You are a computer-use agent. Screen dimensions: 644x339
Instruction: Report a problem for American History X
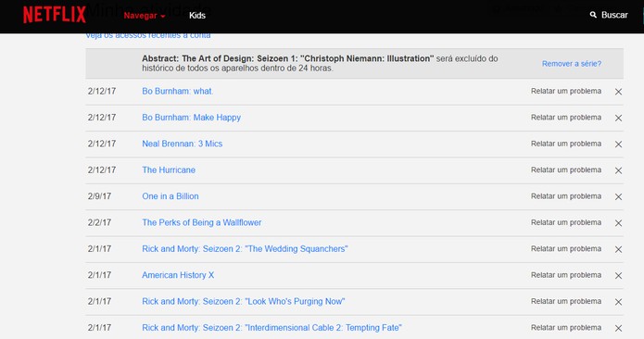(566, 275)
